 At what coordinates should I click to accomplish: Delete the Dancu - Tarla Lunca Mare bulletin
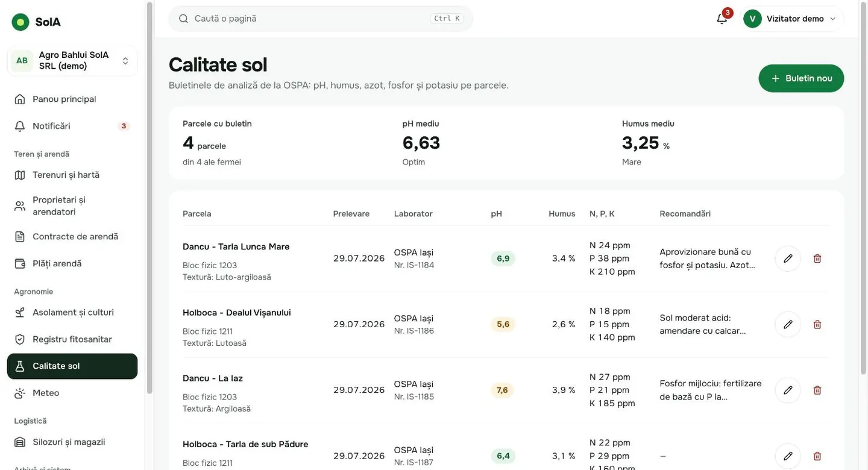[817, 258]
